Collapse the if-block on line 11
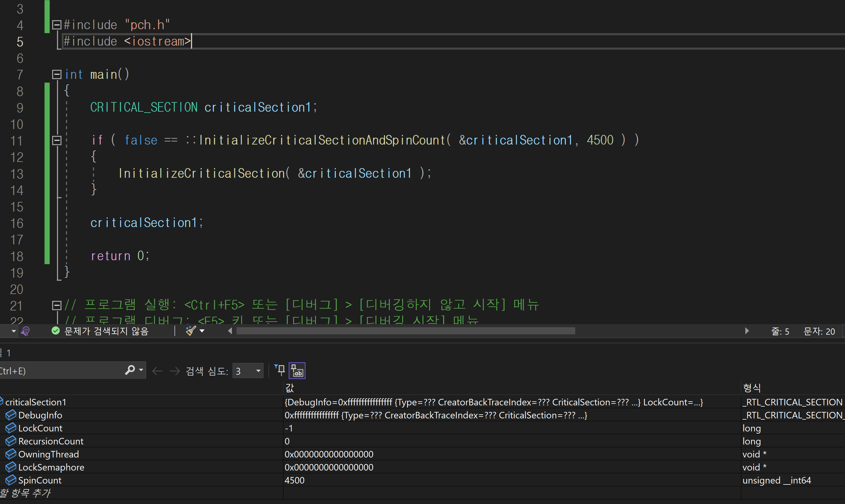The width and height of the screenshot is (845, 504). [x=56, y=139]
